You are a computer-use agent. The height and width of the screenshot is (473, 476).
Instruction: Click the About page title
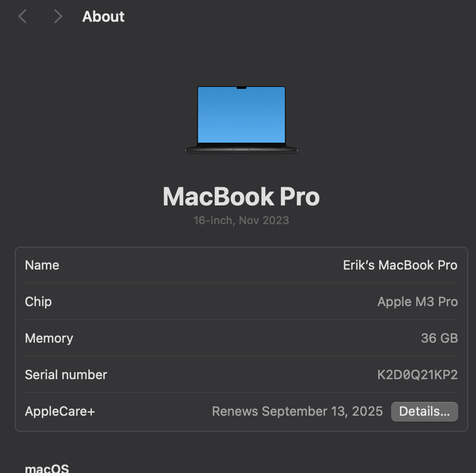[103, 17]
